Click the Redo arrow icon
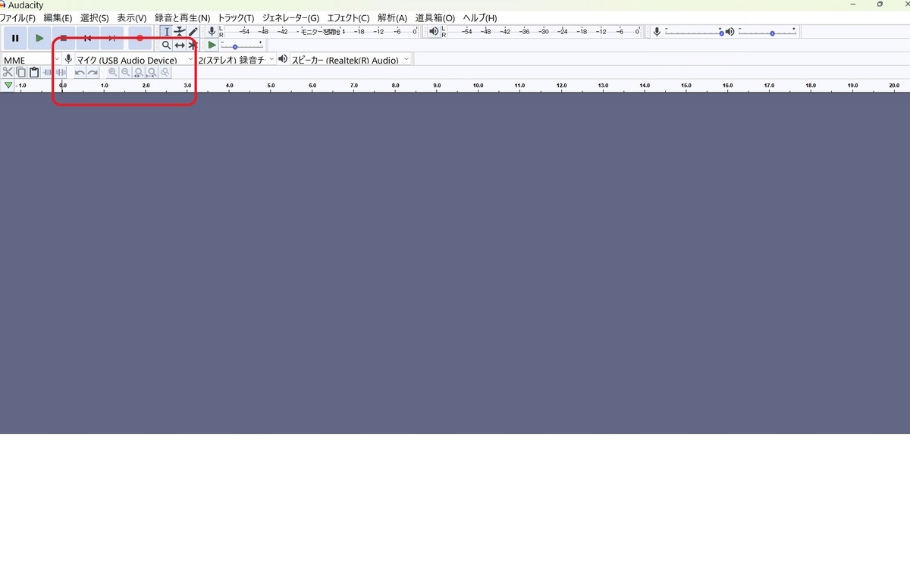The height and width of the screenshot is (588, 910). 93,73
